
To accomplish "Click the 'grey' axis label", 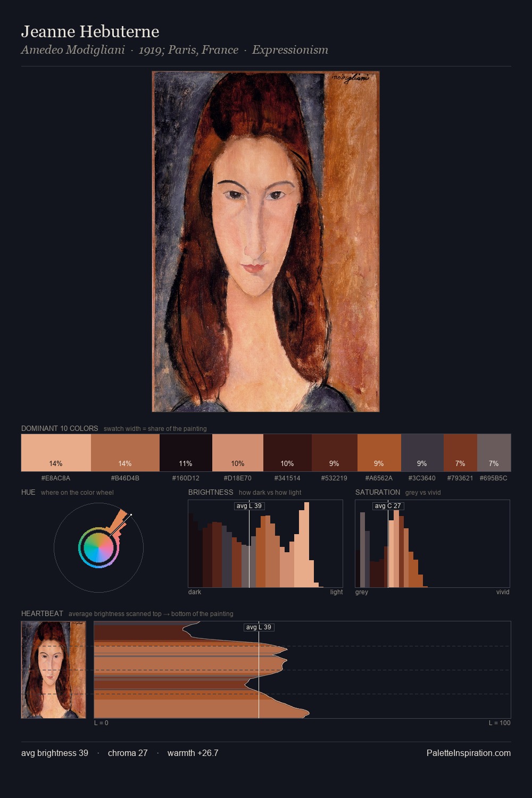I will coord(362,592).
